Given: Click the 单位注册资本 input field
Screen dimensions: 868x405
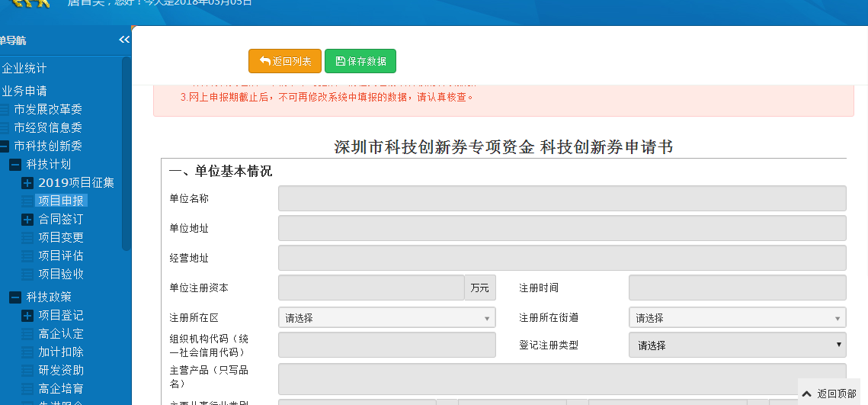Looking at the screenshot, I should pos(371,288).
